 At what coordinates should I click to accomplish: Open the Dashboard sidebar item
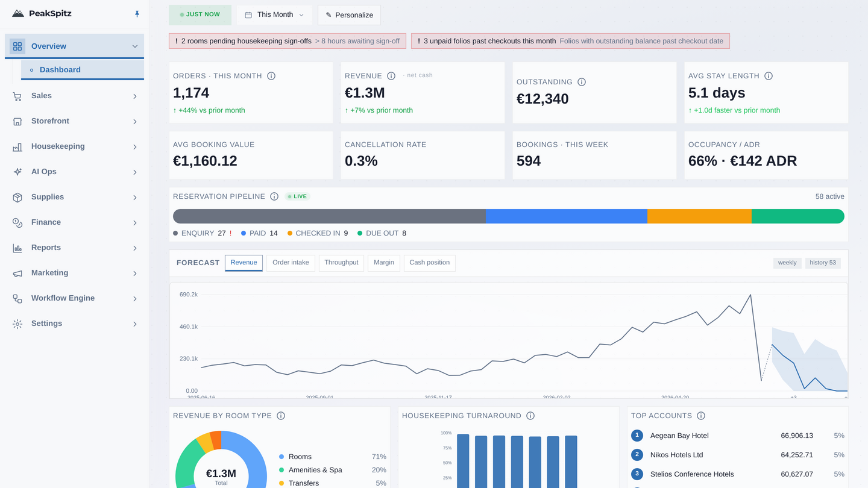[83, 70]
